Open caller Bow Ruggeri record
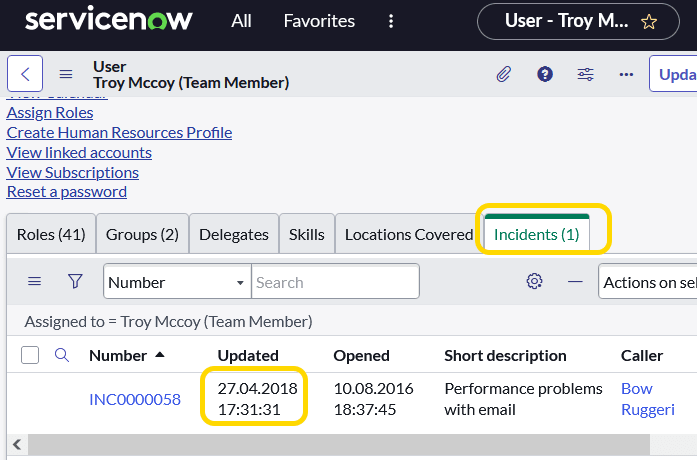 point(648,399)
